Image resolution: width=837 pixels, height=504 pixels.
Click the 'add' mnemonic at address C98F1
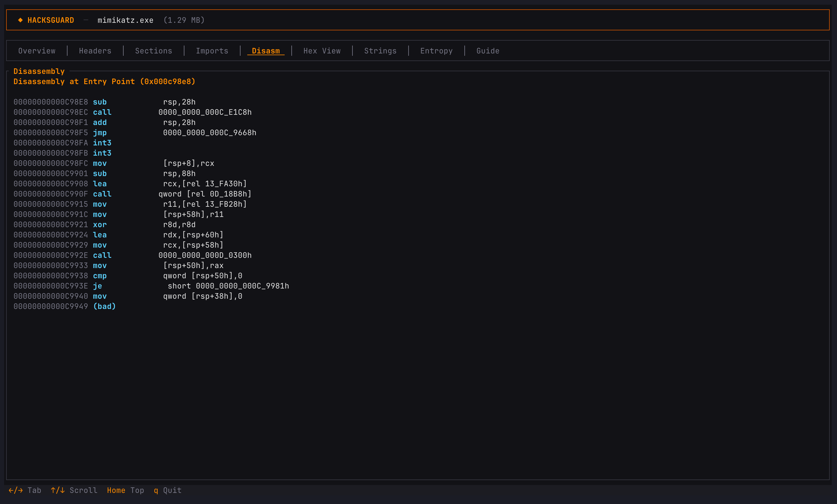pyautogui.click(x=100, y=123)
